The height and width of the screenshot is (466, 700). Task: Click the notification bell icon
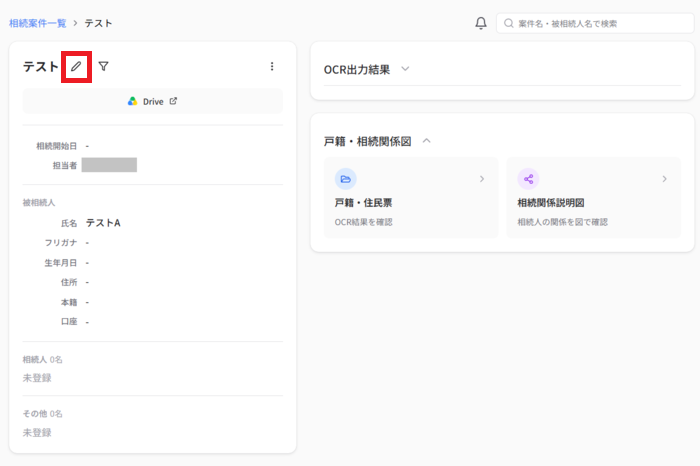click(481, 23)
